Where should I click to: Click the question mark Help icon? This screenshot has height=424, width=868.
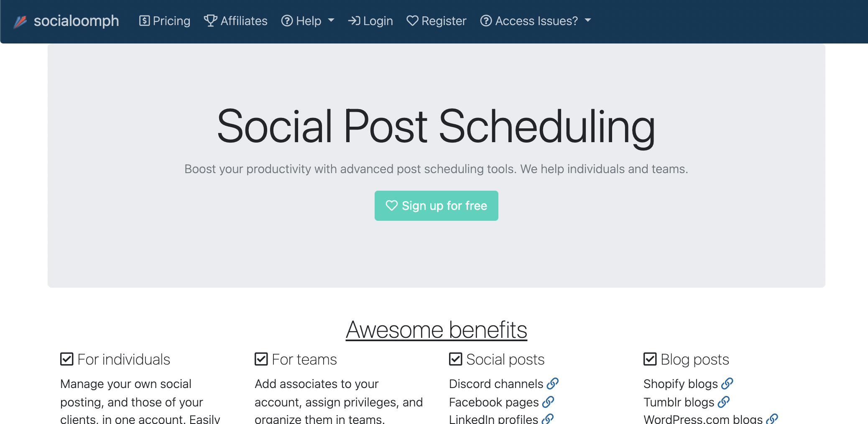[287, 20]
